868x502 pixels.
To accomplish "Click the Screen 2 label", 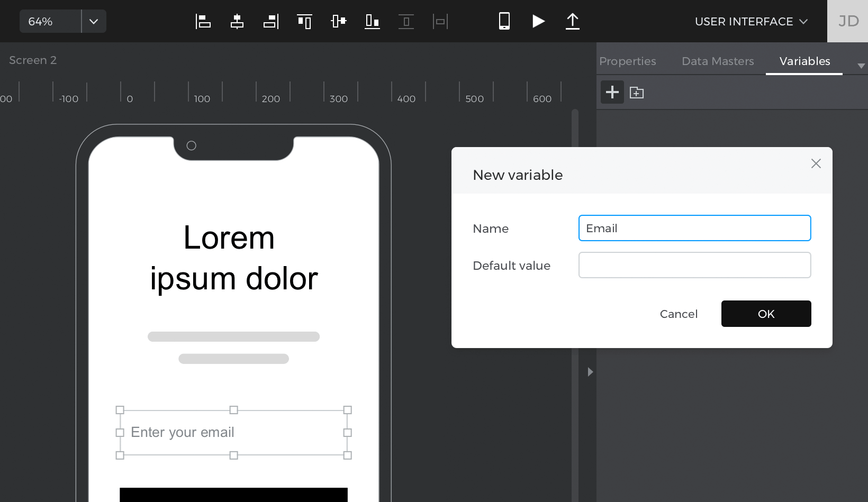I will point(33,60).
